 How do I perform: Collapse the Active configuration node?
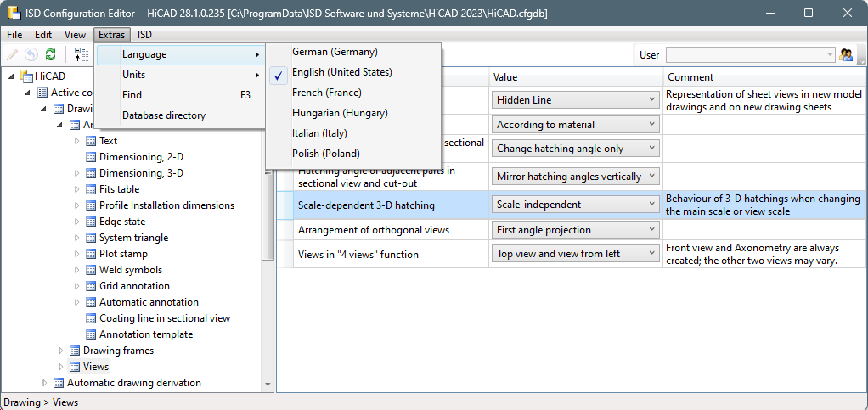(28, 93)
